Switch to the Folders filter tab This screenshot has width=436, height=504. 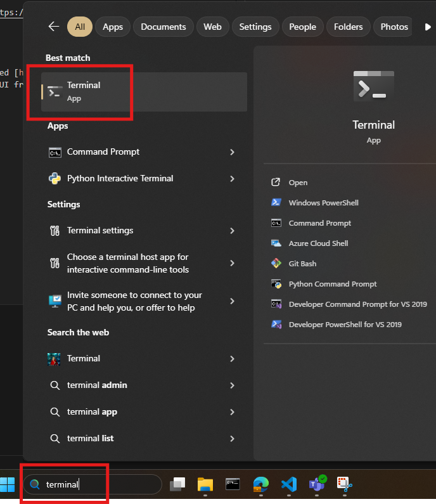(348, 27)
